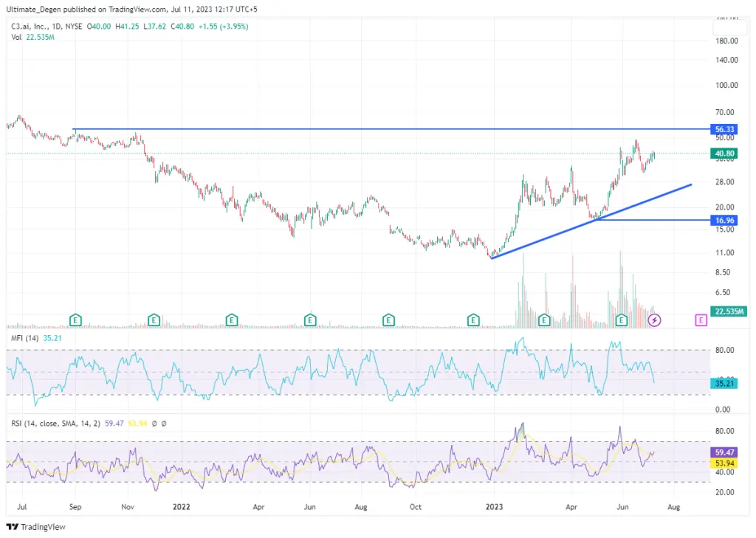Click the O40.00 open value
Screen dimensions: 756x538
coord(99,27)
